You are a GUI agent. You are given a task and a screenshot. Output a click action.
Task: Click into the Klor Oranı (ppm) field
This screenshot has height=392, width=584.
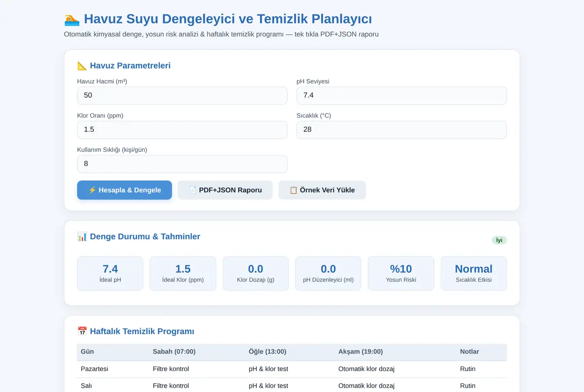pos(182,129)
